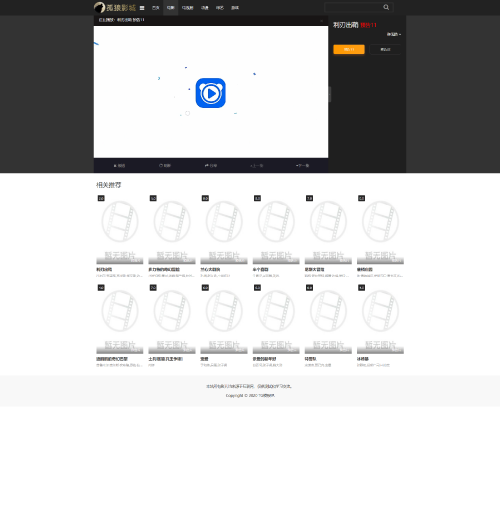Open the first navigation item in the header
Viewport: 500px width, 508px height.
pyautogui.click(x=156, y=8)
